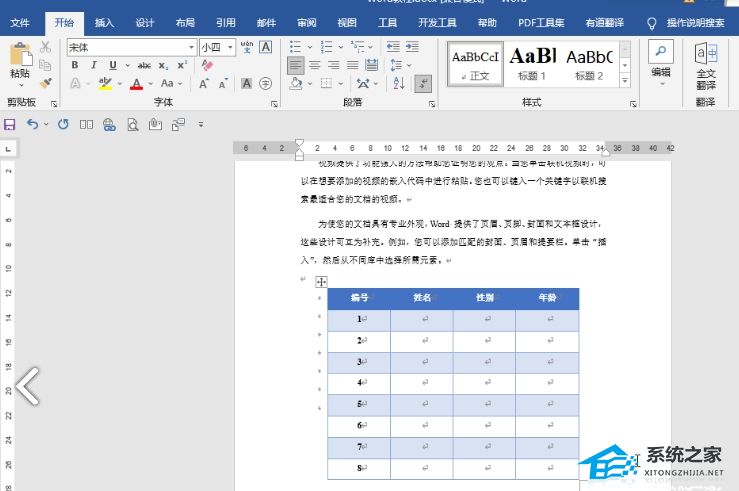Expand the styles gallery more arrow
Screen dimensions: 739x491
click(x=625, y=80)
